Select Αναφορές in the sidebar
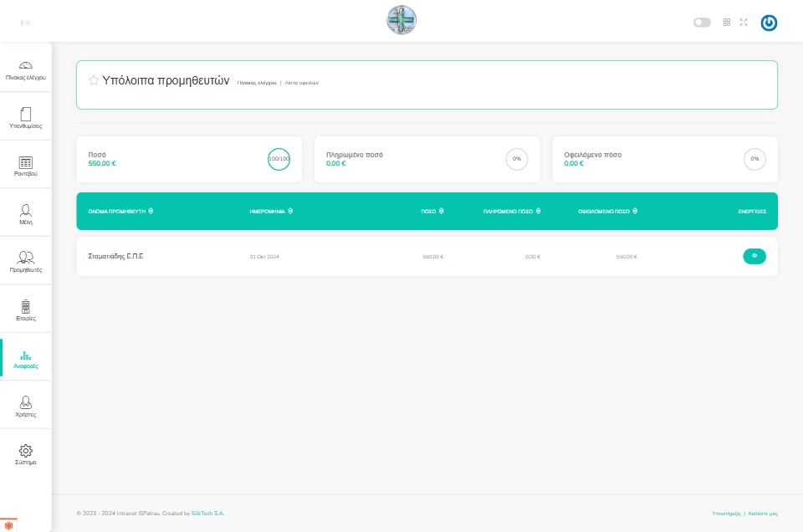 [x=26, y=358]
